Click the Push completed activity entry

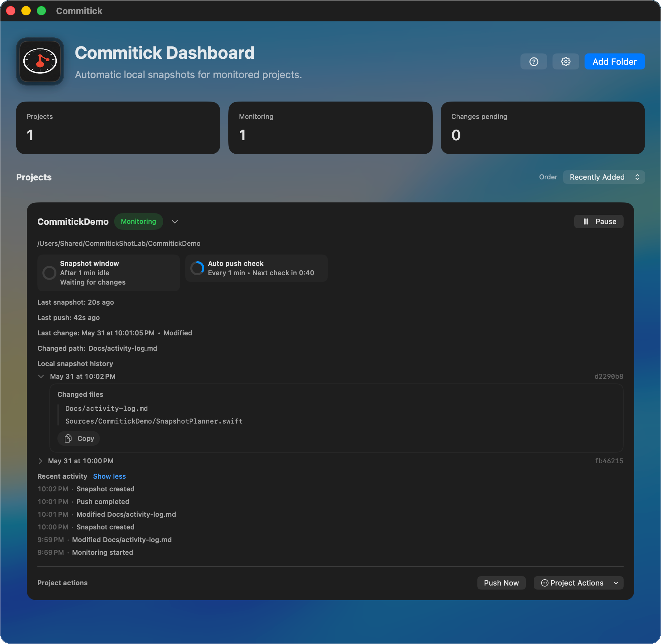point(83,502)
